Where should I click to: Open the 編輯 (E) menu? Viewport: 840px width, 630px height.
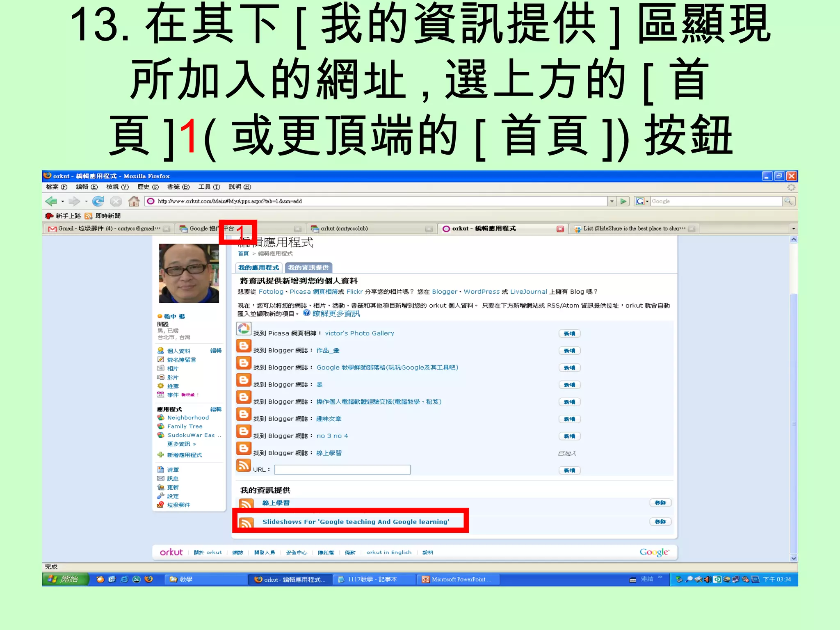point(87,187)
